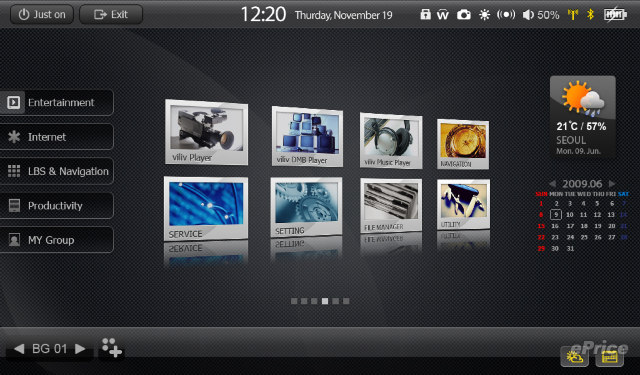Select the Entertainment category
This screenshot has width=640, height=375.
pyautogui.click(x=56, y=102)
